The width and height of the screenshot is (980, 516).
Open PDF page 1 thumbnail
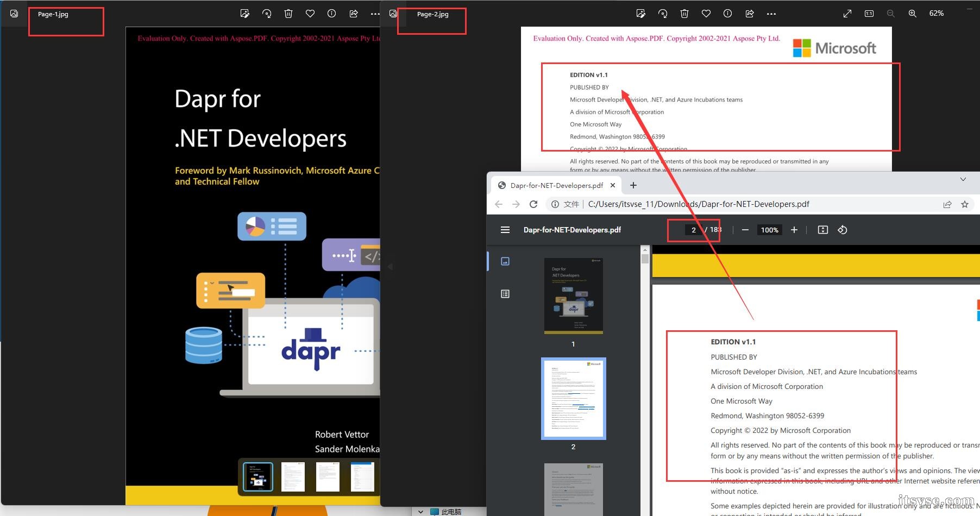574,295
